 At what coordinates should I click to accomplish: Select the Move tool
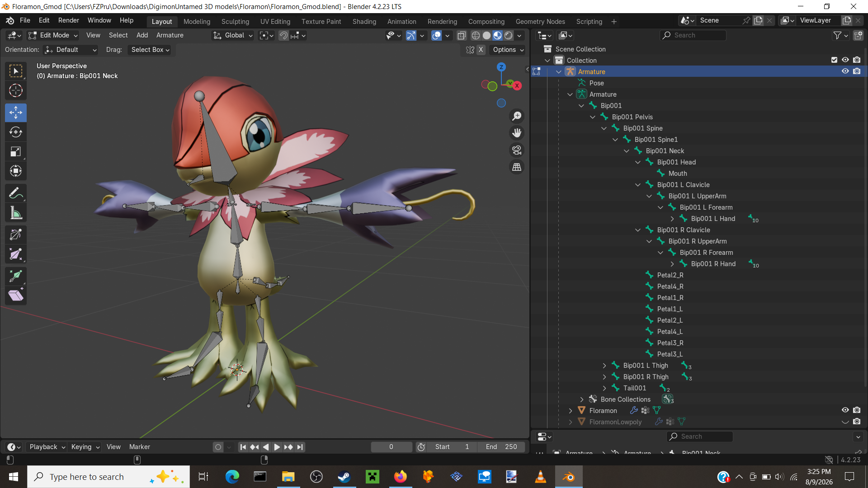click(16, 113)
